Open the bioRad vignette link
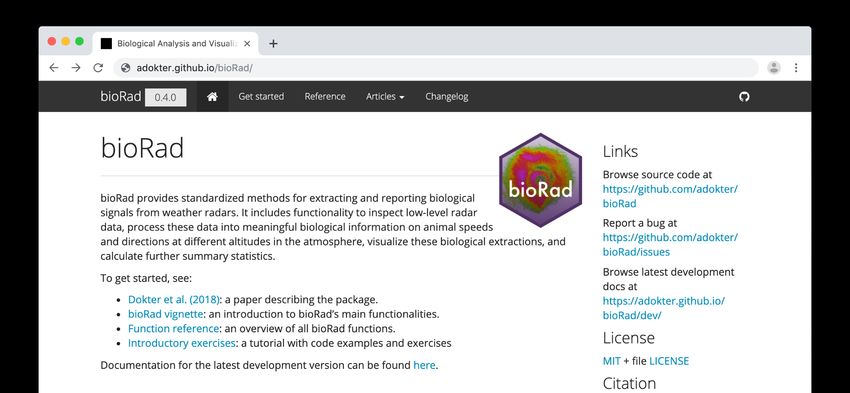850x393 pixels. 165,314
